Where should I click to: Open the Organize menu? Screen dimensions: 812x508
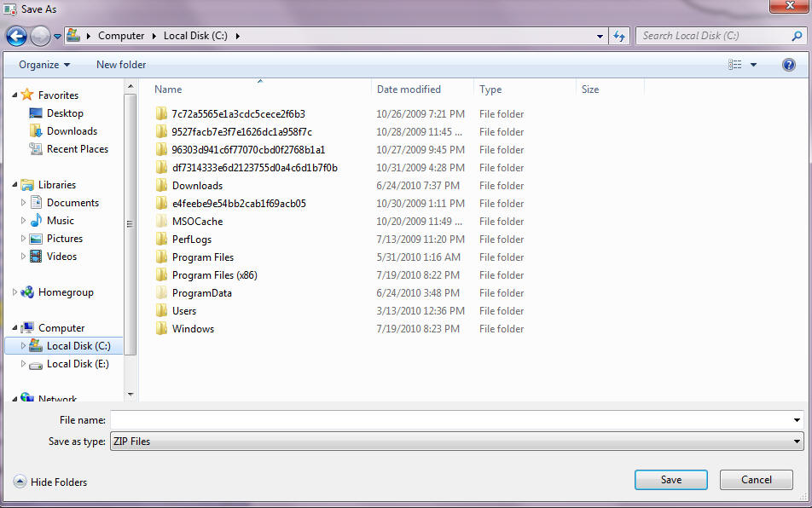pyautogui.click(x=44, y=65)
